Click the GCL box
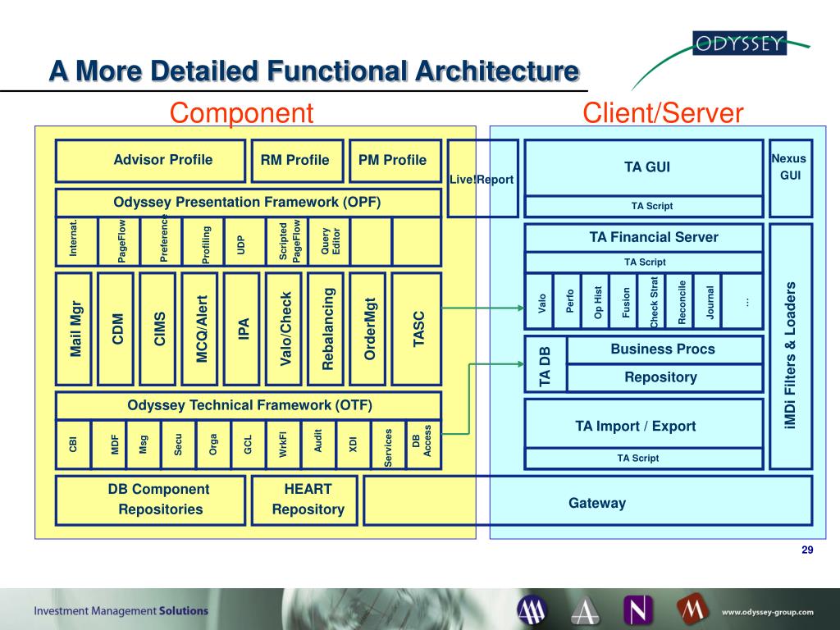Screen dimensions: 840x630 click(249, 445)
